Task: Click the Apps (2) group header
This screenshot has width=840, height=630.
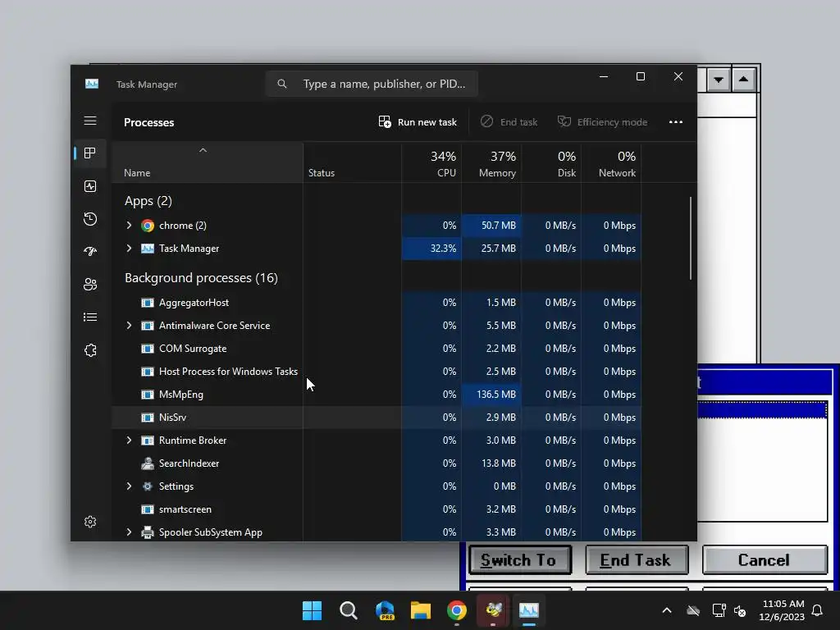Action: (148, 202)
